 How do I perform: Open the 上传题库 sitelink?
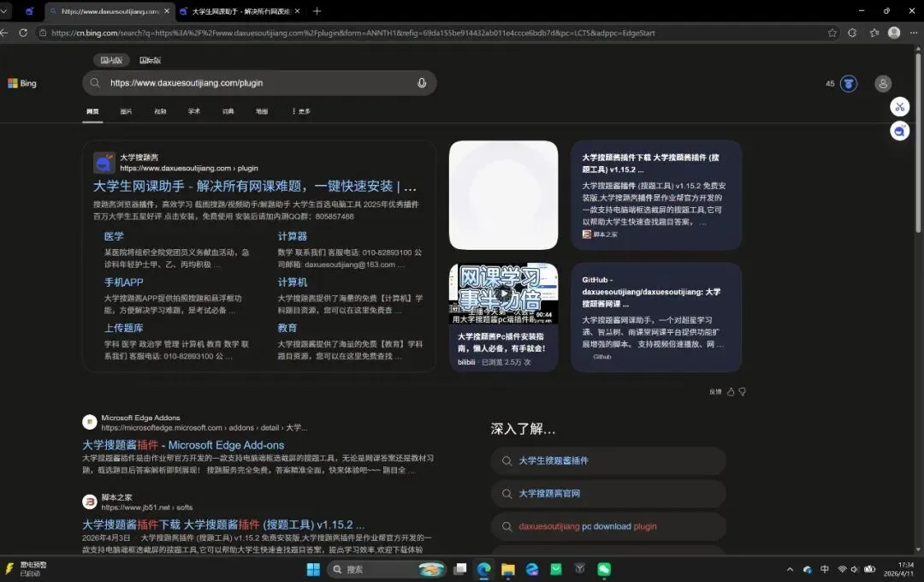[x=124, y=328]
